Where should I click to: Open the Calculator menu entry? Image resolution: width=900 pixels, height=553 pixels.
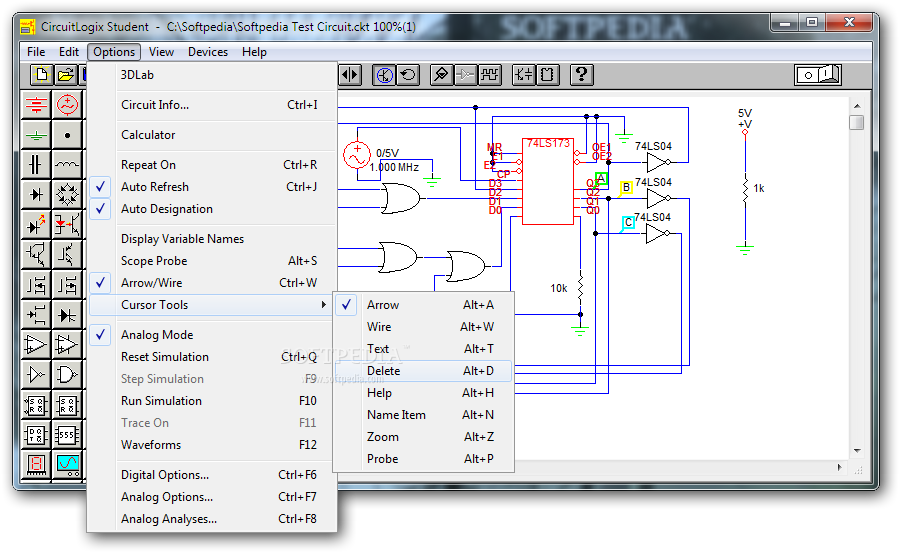pos(212,135)
